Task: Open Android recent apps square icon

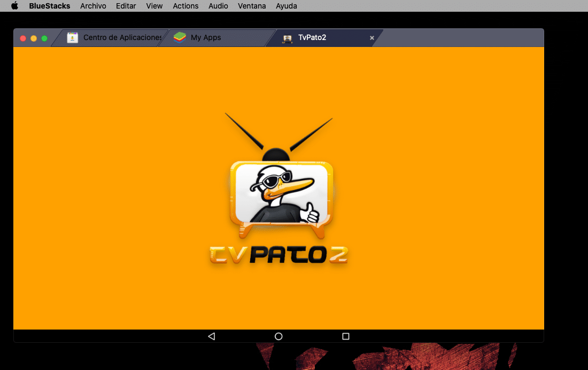Action: (x=345, y=336)
